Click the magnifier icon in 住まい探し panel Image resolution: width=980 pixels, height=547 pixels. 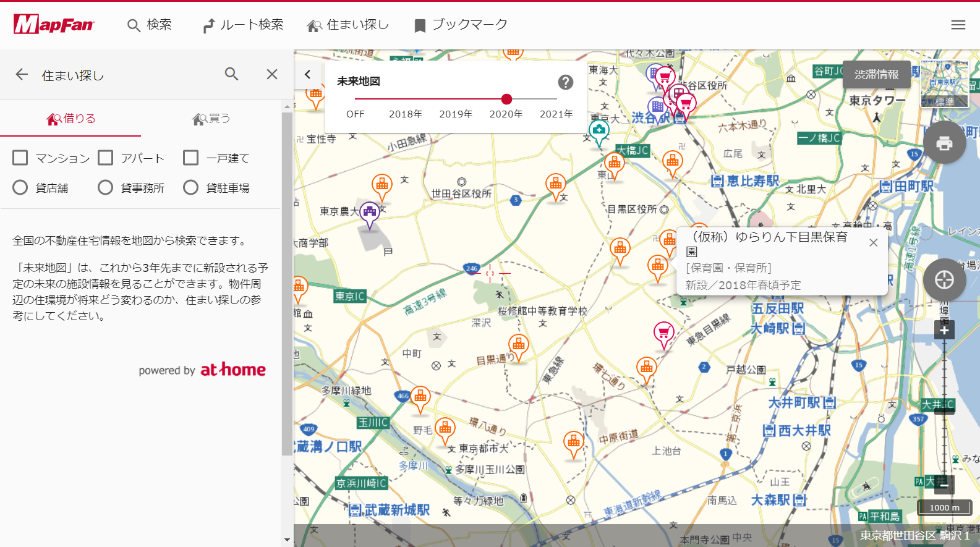click(x=231, y=74)
